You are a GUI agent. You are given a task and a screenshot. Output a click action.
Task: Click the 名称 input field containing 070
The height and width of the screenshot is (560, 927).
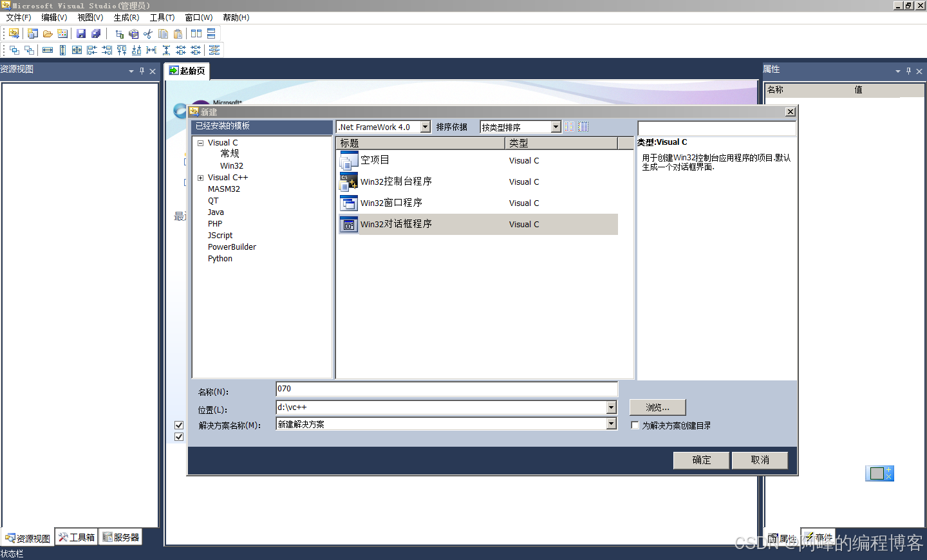click(447, 389)
